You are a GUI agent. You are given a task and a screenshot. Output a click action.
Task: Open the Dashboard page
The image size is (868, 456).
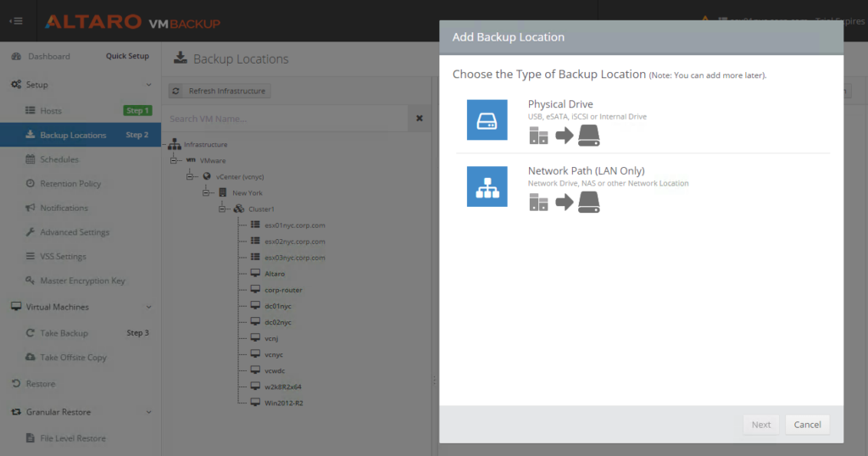coord(48,57)
